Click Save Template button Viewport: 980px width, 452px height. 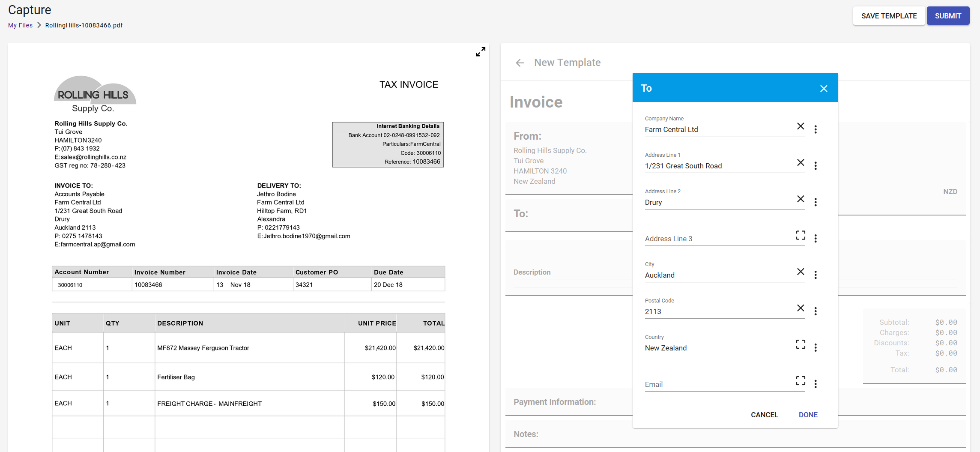889,16
